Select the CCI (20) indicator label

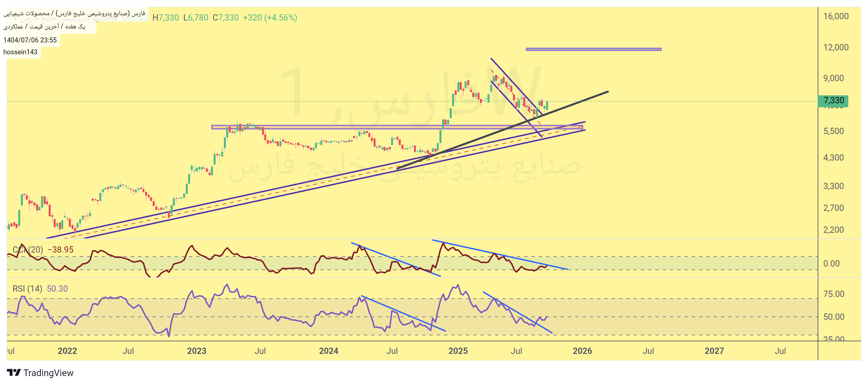[27, 250]
